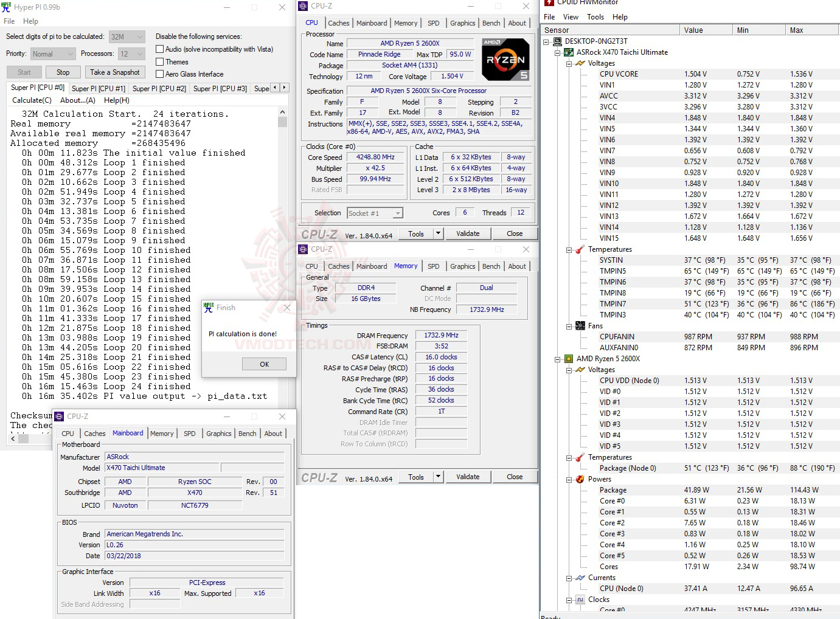The image size is (840, 619).
Task: Click the title icon of the CPU-Z window showing Processor info
Action: [303, 6]
